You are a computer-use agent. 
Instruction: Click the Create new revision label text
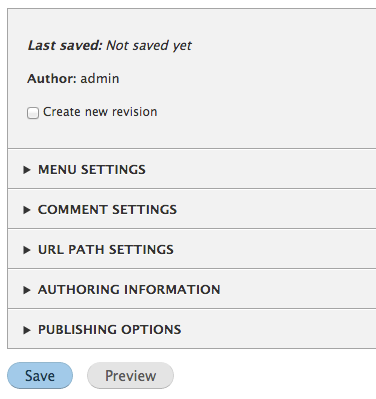(x=100, y=112)
